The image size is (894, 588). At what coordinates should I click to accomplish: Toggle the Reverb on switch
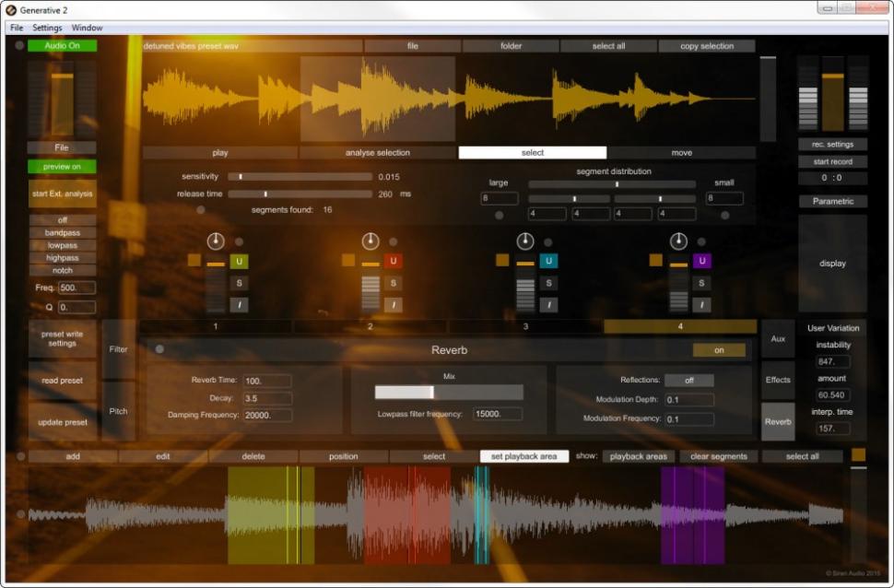(719, 350)
